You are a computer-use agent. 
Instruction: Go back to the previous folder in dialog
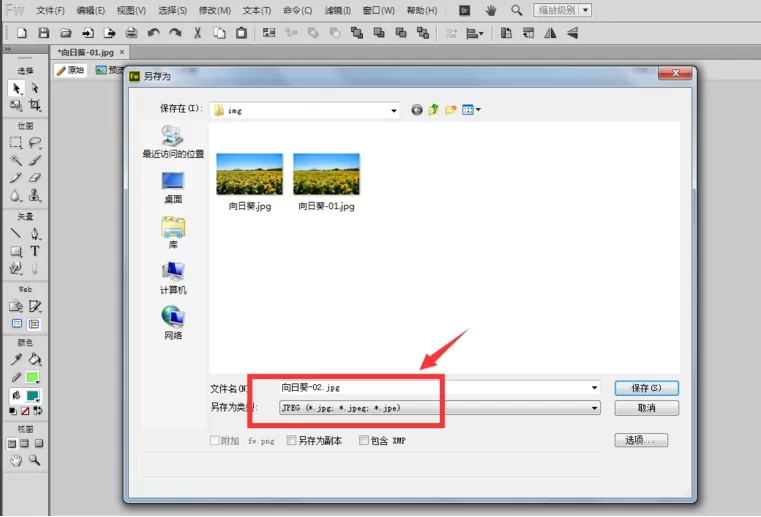coord(416,110)
